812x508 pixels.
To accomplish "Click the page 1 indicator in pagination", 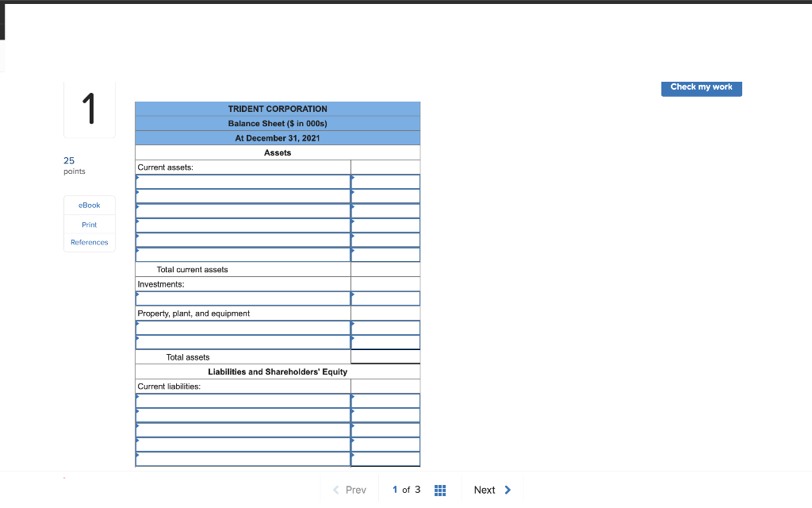I will click(x=394, y=490).
